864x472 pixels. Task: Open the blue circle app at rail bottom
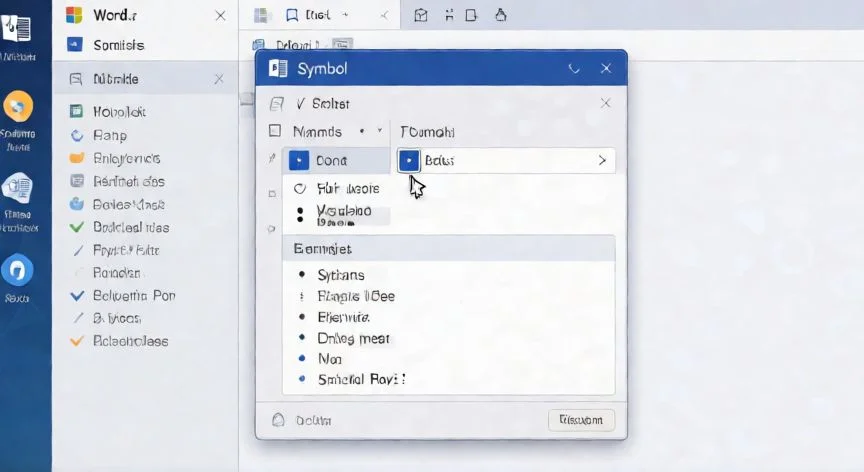tap(17, 270)
